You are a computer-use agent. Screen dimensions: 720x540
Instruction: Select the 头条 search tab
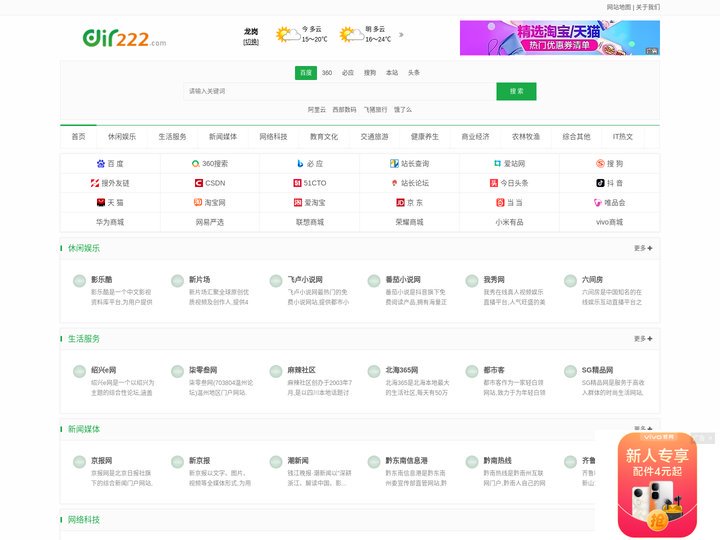[414, 73]
